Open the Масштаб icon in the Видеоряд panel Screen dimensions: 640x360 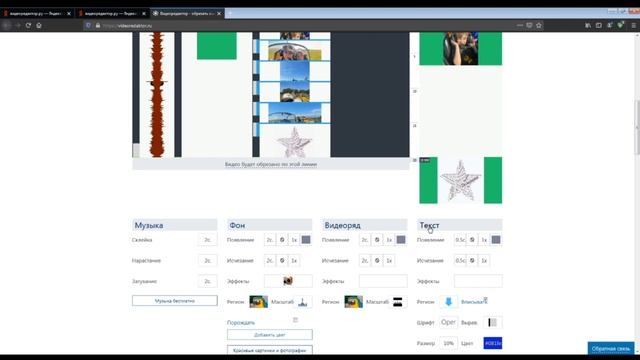pyautogui.click(x=398, y=302)
